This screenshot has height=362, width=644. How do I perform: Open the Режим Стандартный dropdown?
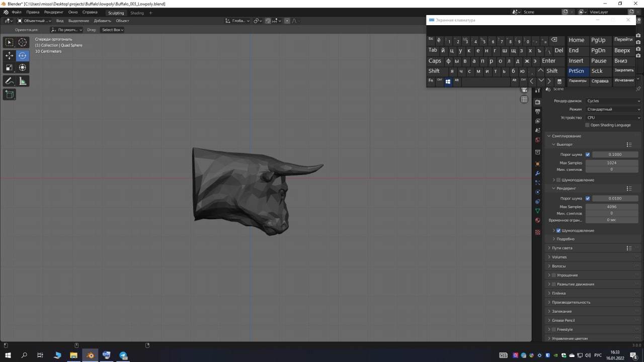613,110
